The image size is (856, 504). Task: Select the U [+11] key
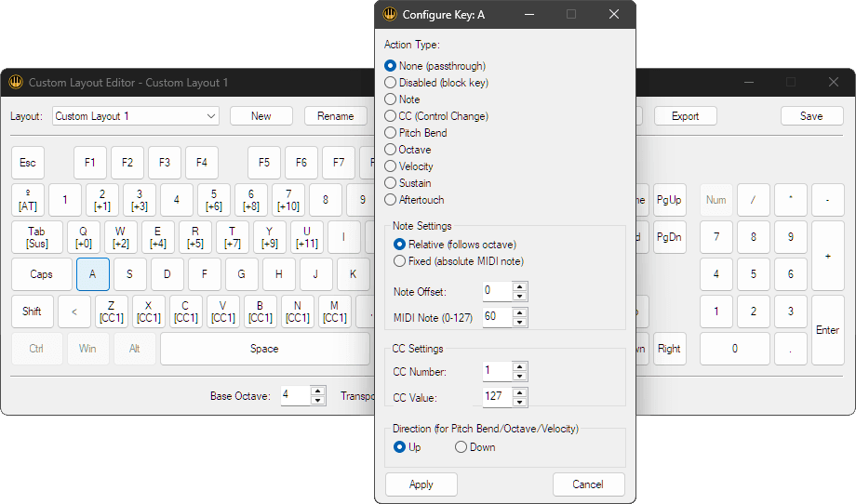pos(307,237)
